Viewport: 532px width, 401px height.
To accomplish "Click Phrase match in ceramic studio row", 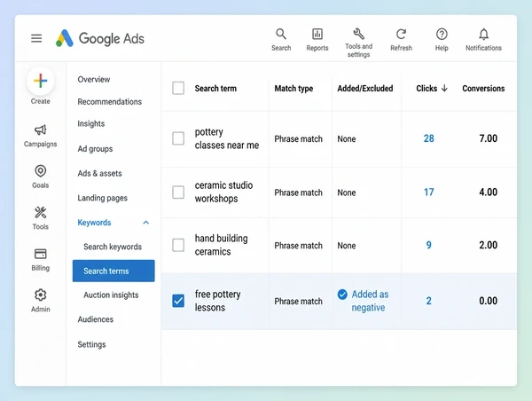I will [x=298, y=193].
